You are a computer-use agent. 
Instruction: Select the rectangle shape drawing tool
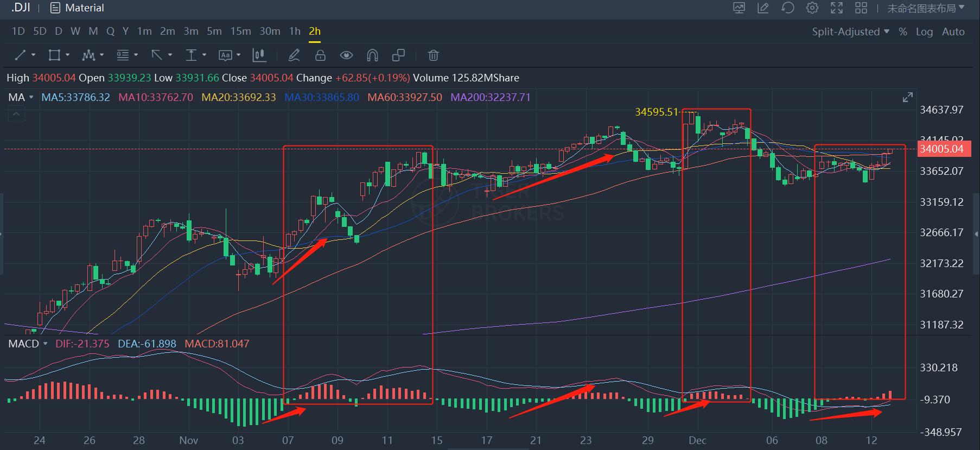click(x=54, y=55)
